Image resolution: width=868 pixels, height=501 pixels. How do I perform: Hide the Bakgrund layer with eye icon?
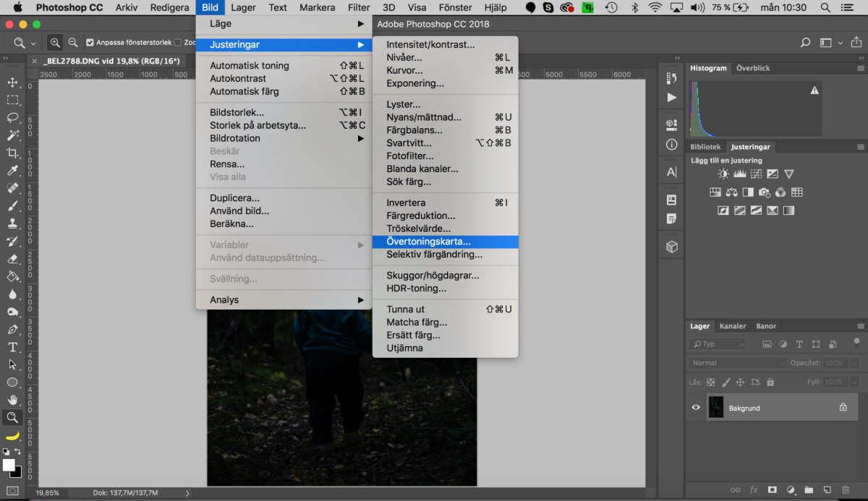pyautogui.click(x=696, y=408)
